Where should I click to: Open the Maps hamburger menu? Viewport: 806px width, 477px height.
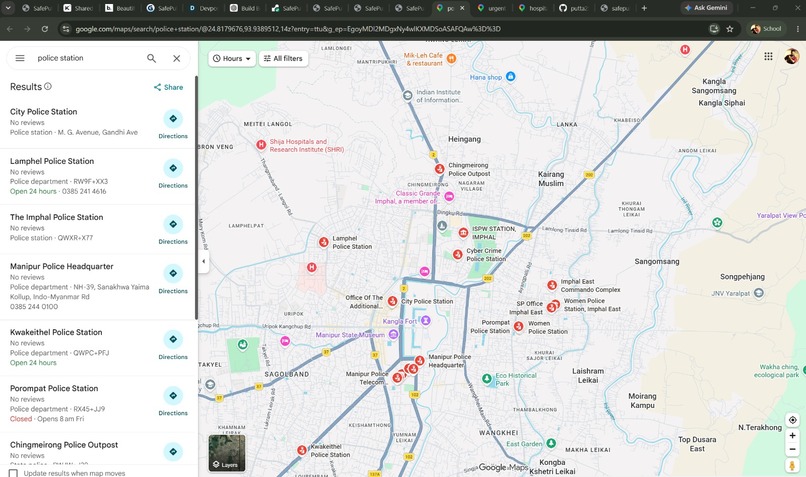tap(20, 58)
